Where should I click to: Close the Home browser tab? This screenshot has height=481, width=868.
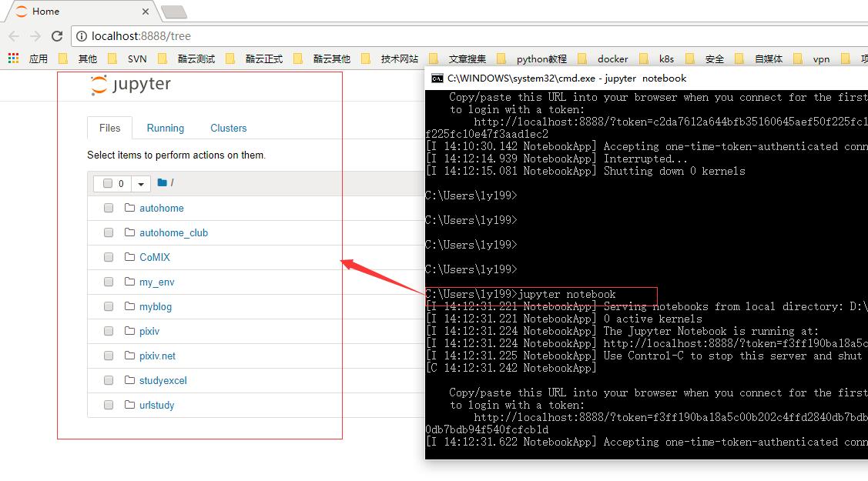click(x=146, y=12)
